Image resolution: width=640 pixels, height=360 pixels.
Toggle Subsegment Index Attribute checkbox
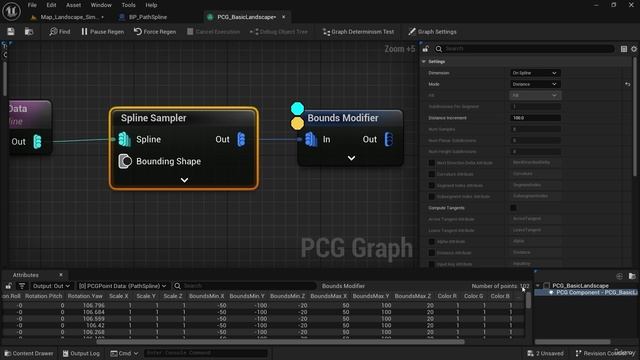(x=431, y=196)
